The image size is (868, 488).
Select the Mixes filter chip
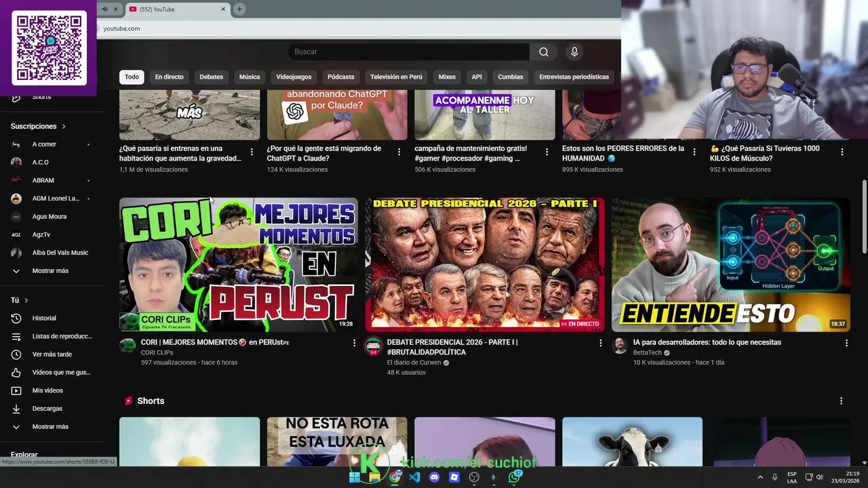(x=447, y=77)
